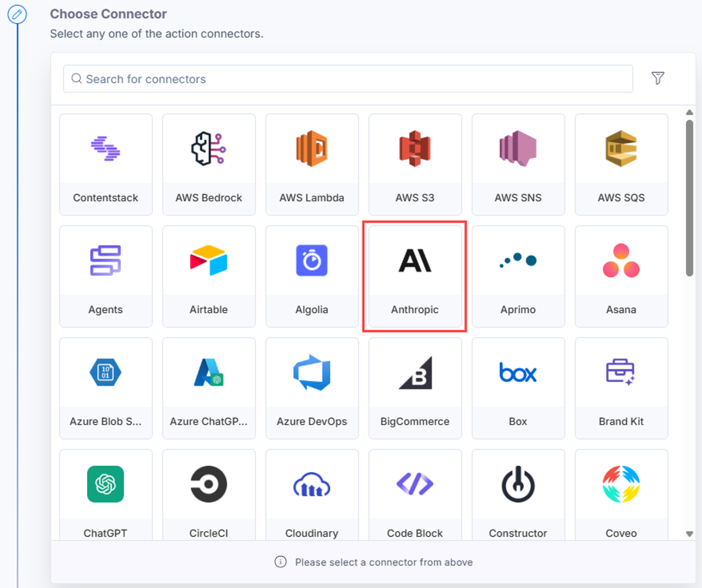Choose the BigCommerce connector tile
The image size is (702, 588).
[415, 388]
